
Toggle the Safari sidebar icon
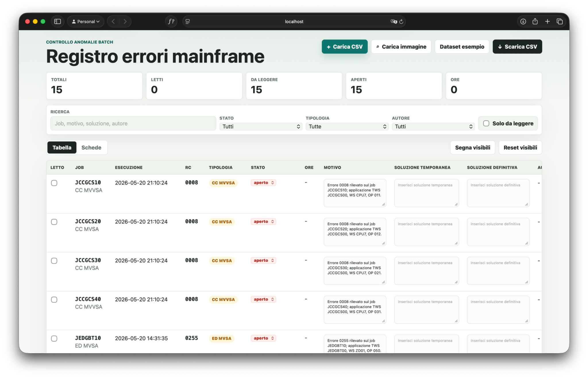coord(57,22)
